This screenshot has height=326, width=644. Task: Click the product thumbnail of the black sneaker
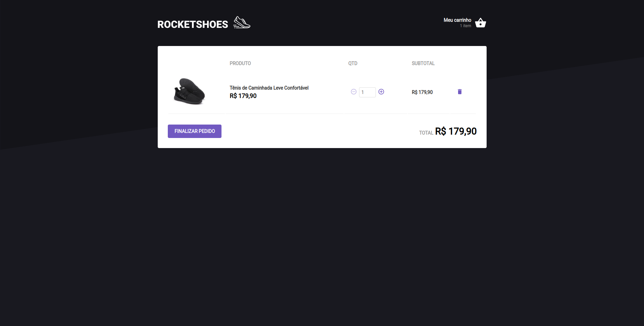click(189, 91)
